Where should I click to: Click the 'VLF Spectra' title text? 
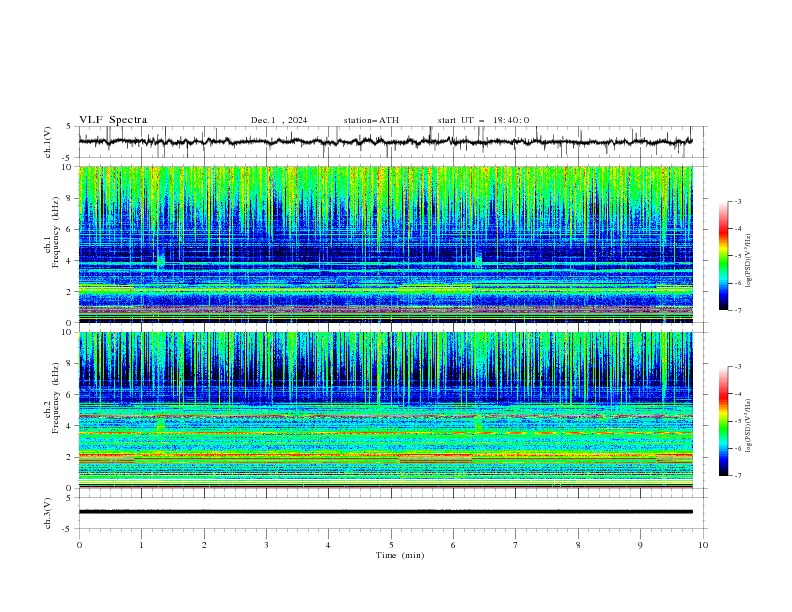coord(113,120)
